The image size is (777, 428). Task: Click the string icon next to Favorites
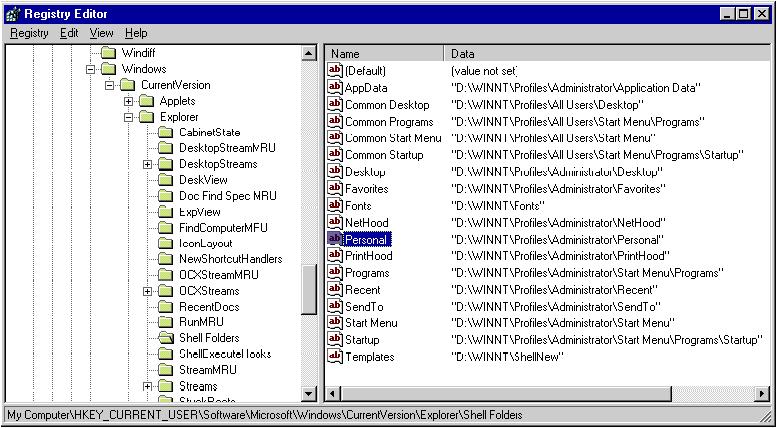coord(335,188)
